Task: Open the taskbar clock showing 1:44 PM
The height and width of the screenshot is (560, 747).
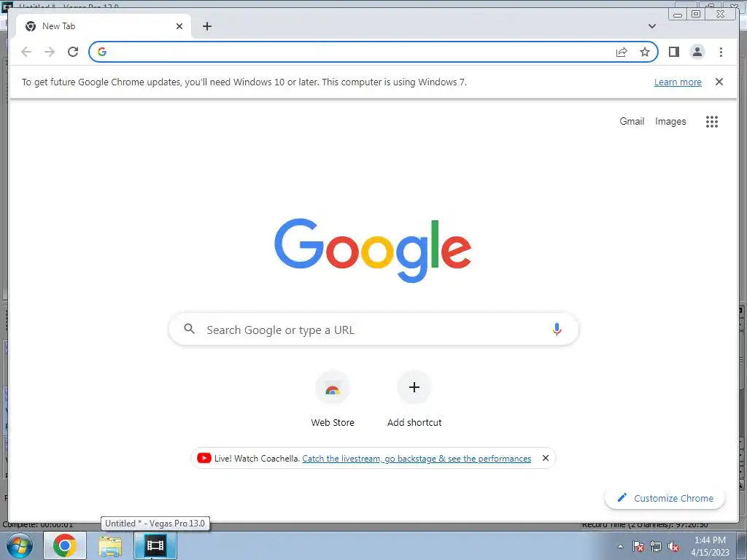Action: pyautogui.click(x=710, y=546)
